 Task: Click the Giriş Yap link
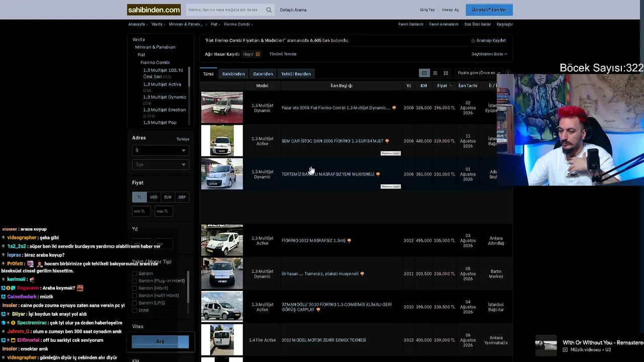427,10
